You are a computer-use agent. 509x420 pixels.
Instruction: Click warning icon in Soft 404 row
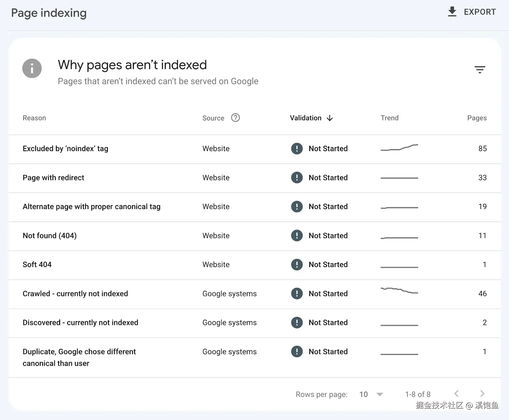pyautogui.click(x=297, y=265)
